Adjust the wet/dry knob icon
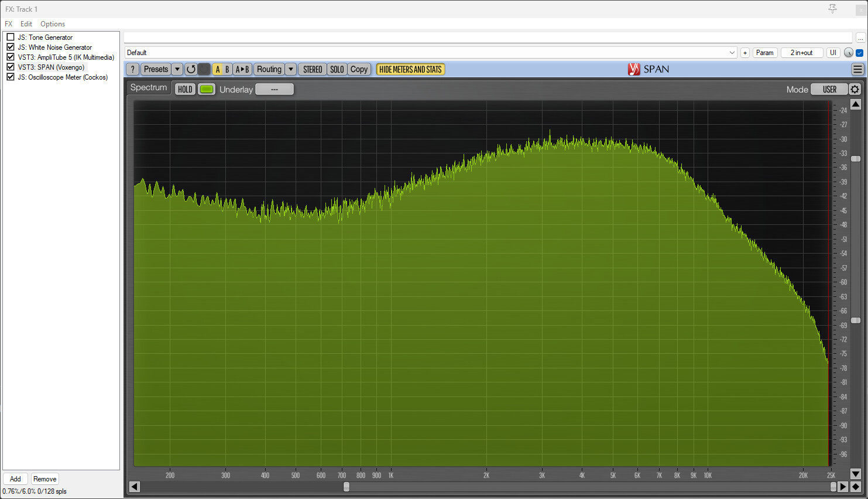Screen dimensions: 868x499 coord(848,53)
